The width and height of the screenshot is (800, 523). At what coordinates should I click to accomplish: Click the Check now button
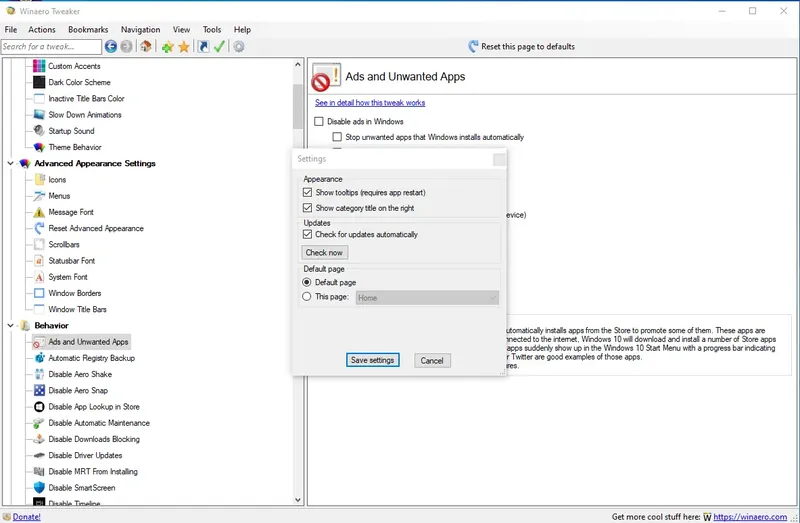[x=324, y=253]
